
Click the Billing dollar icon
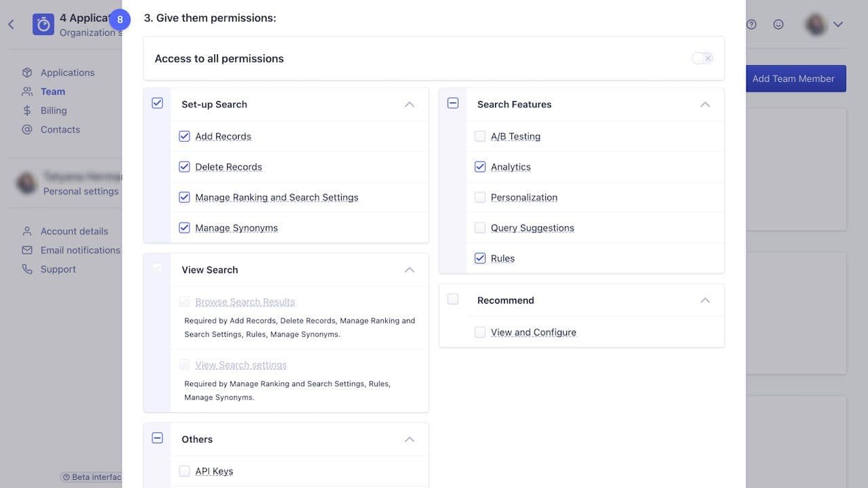pyautogui.click(x=27, y=110)
